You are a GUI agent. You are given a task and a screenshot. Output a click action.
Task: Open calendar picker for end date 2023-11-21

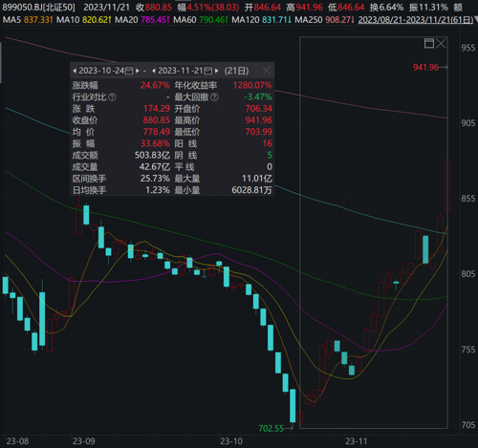pos(208,71)
